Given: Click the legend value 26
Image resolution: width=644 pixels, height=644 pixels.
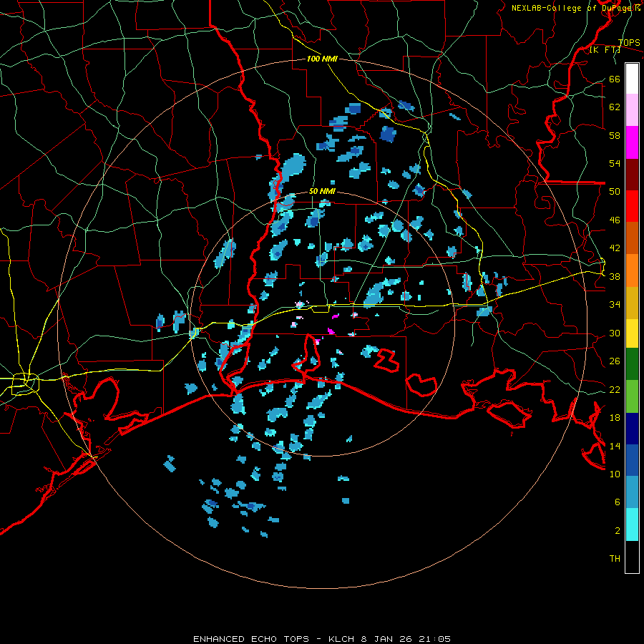Looking at the screenshot, I should [615, 361].
